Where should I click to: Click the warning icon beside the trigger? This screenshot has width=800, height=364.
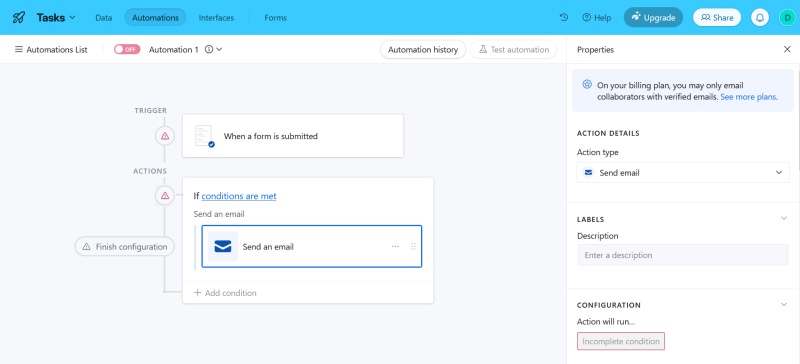[165, 136]
